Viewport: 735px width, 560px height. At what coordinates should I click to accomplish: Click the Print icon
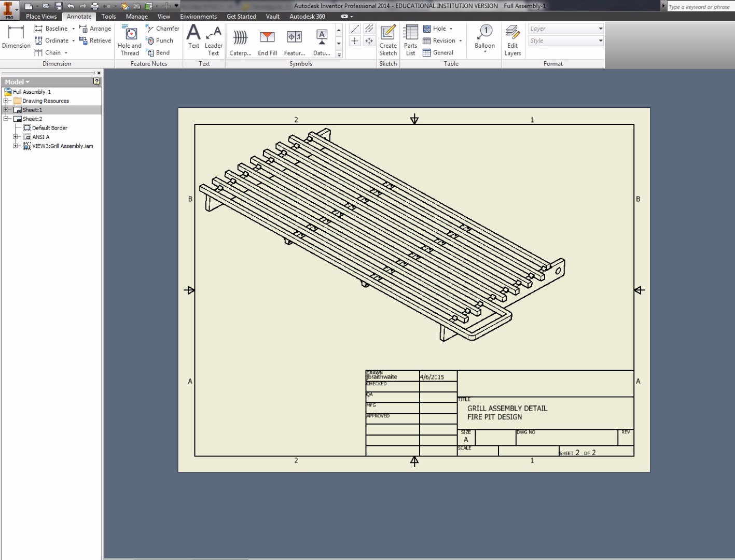[94, 6]
